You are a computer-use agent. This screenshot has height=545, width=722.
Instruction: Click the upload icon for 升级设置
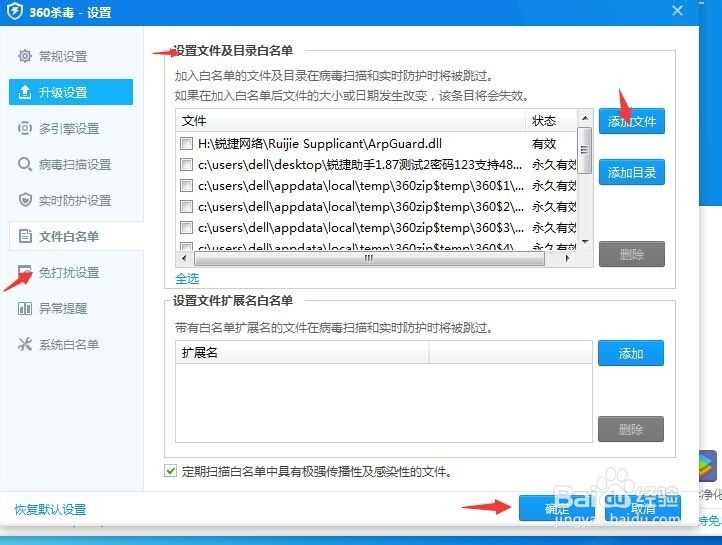(25, 92)
